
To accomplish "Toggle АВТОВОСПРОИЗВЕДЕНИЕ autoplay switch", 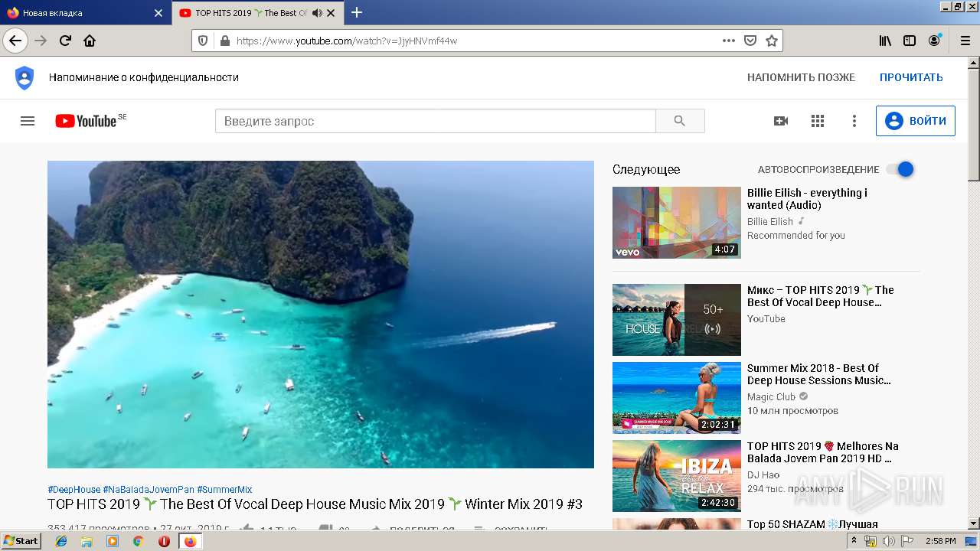I will pyautogui.click(x=900, y=169).
